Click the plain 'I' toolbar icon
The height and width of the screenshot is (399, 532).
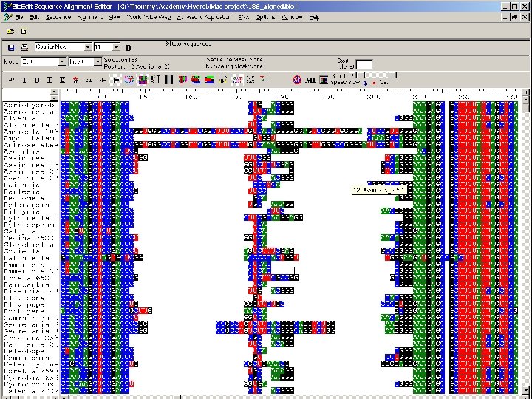tap(24, 80)
